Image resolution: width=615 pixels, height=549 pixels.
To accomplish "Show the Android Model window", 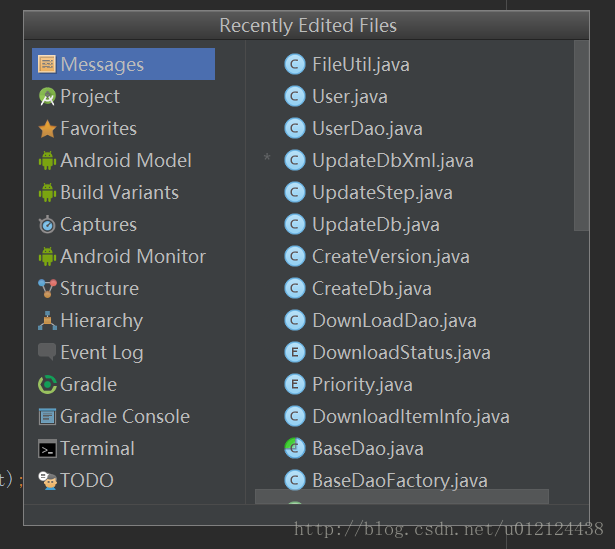I will (126, 160).
